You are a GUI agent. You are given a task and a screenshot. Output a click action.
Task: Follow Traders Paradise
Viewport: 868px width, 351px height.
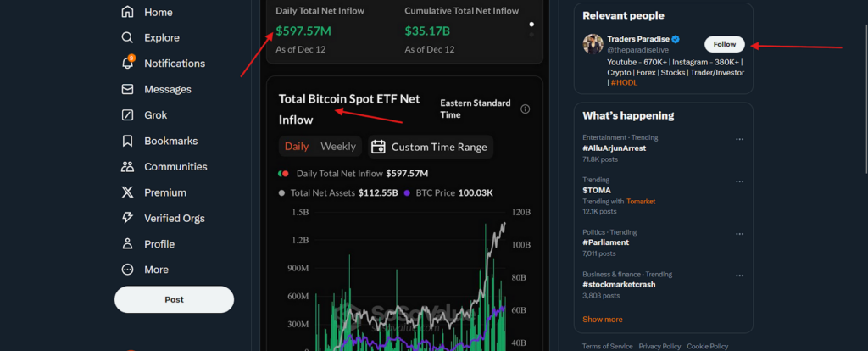coord(725,44)
